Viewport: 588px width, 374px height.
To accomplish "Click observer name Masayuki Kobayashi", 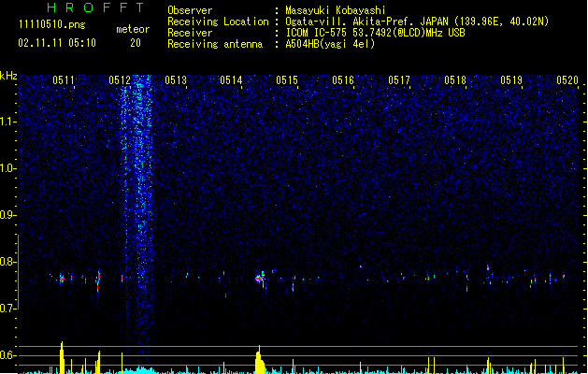I will (336, 10).
